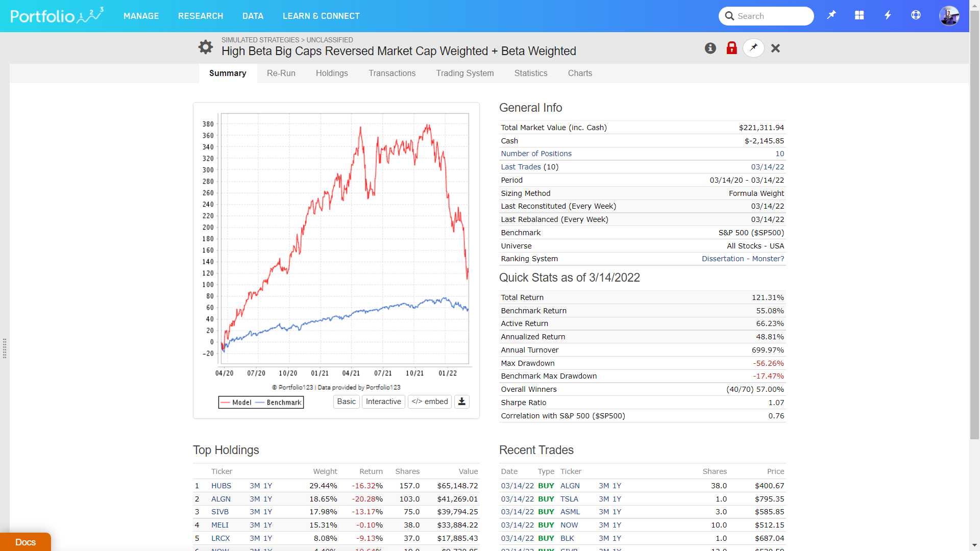This screenshot has height=551, width=980.
Task: Switch chart to Basic mode
Action: pyautogui.click(x=346, y=402)
